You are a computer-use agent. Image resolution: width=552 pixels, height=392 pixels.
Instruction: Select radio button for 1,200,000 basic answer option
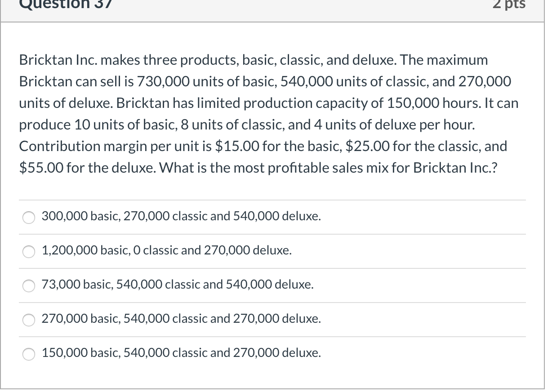[28, 252]
